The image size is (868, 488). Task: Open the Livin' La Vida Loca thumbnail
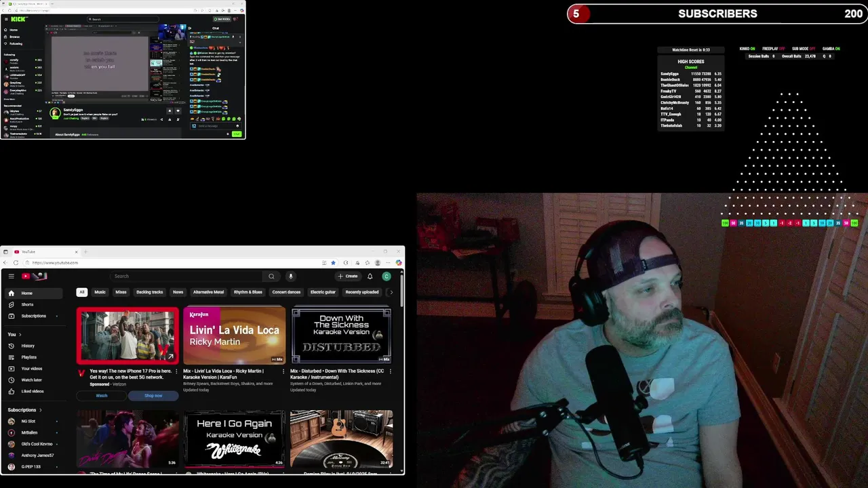coord(234,336)
